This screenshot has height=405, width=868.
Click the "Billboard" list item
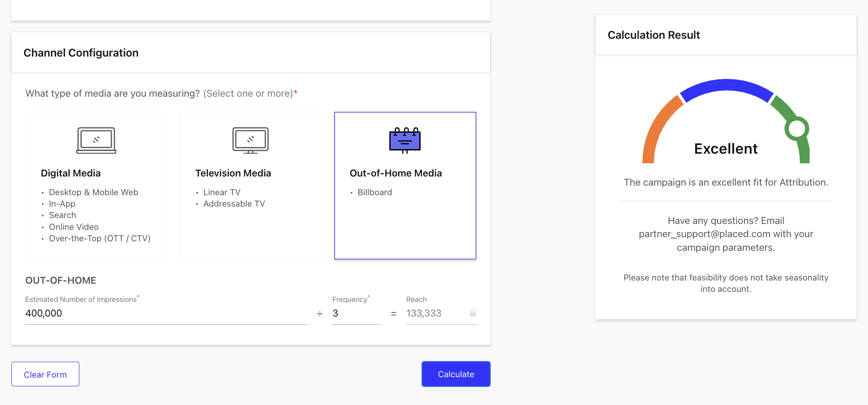tap(375, 192)
